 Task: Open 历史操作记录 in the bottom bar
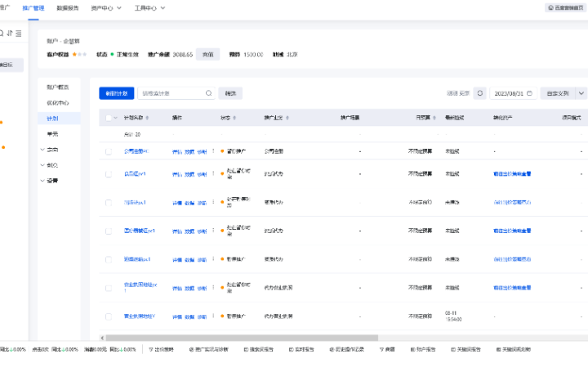click(347, 349)
